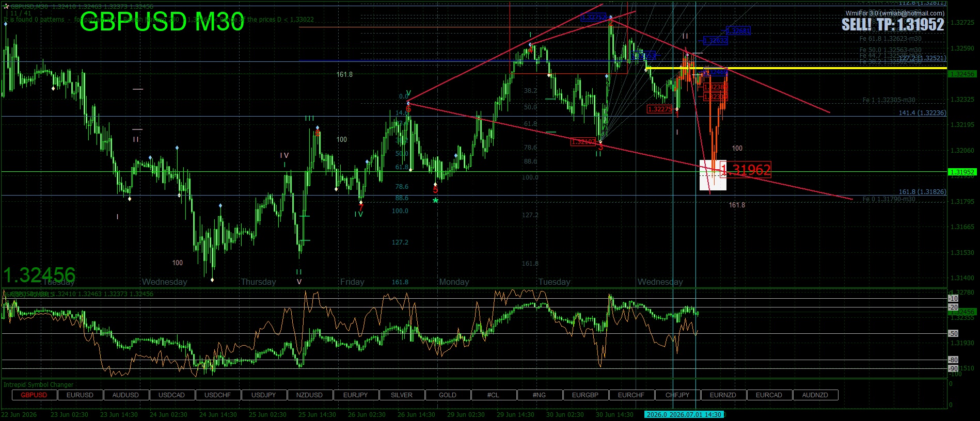Screen dimensions: 980x421
Task: Click the large green 1.32456 bid price
Action: [39, 275]
